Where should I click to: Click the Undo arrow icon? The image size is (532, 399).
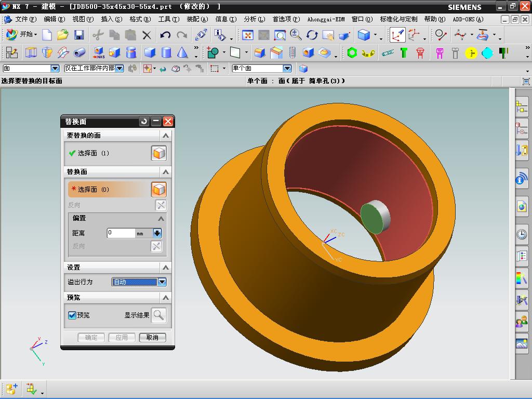pos(165,35)
